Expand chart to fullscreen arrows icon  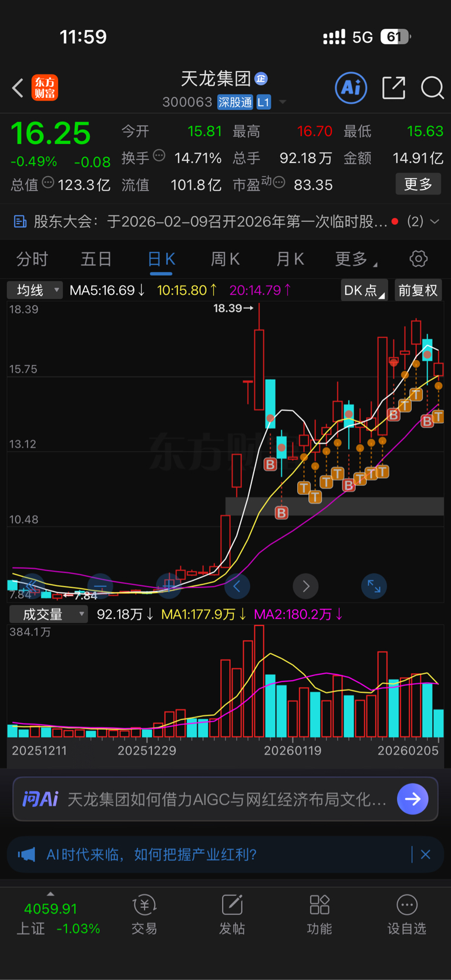374,586
